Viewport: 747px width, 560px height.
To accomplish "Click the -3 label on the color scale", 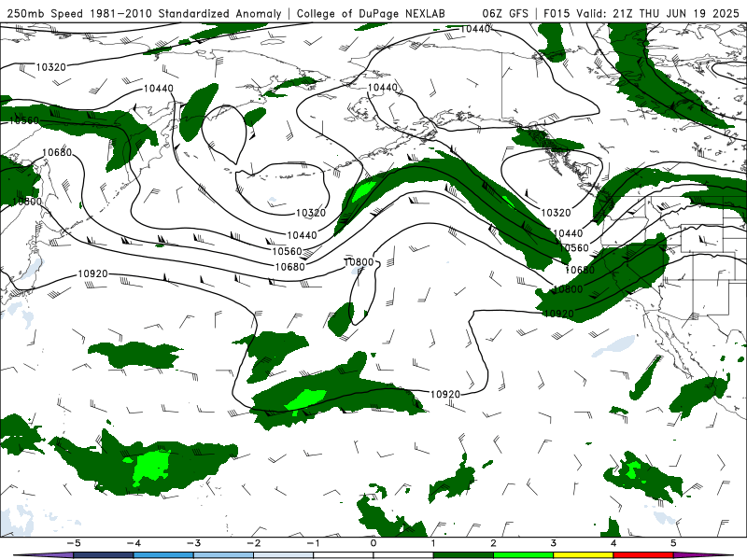I will pos(193,543).
